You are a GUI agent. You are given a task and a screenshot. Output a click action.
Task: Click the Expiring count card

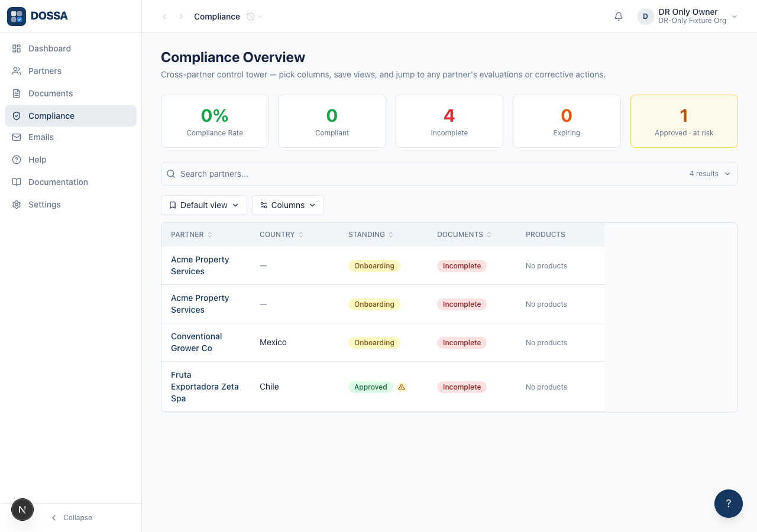(567, 121)
